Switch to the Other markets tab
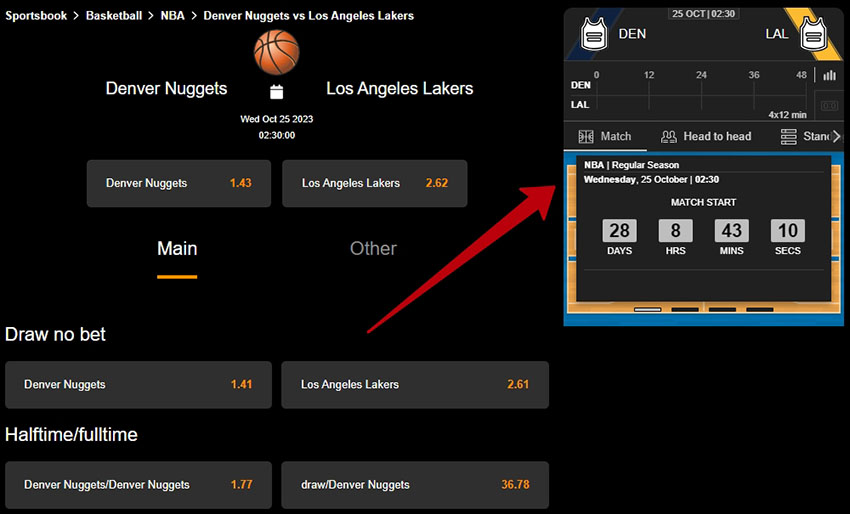 (373, 249)
